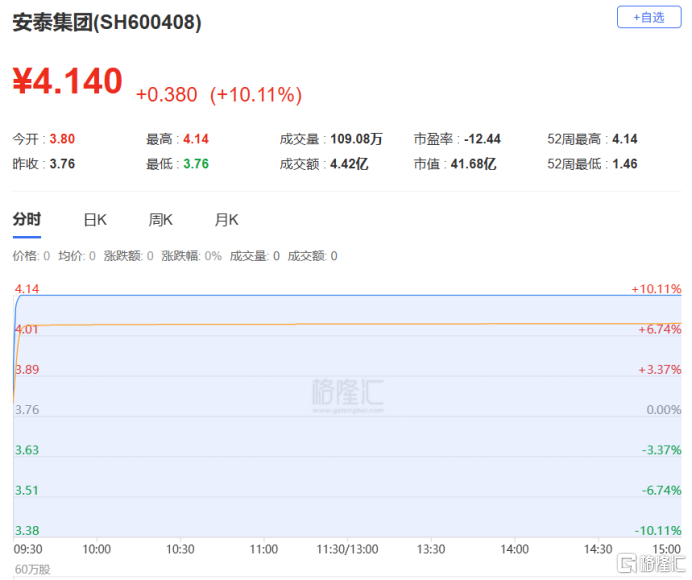Click the orange average price line
This screenshot has height=580, width=692.
pyautogui.click(x=349, y=324)
